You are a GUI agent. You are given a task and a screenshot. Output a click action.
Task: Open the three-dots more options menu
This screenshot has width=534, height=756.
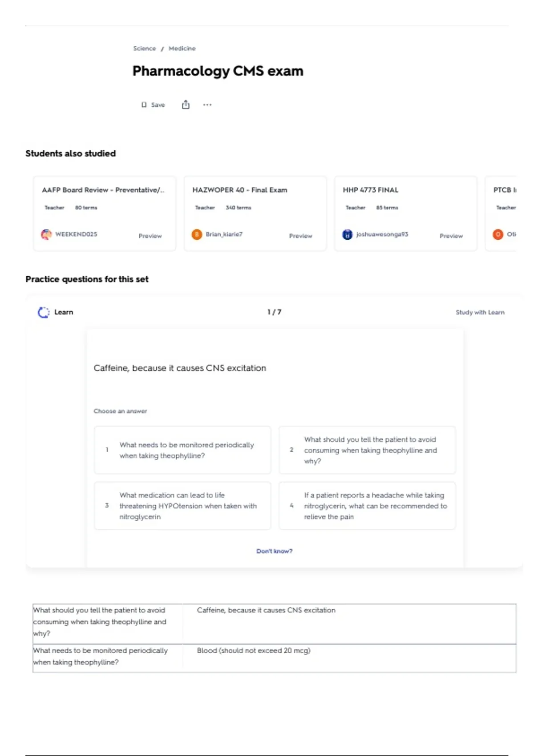coord(207,105)
